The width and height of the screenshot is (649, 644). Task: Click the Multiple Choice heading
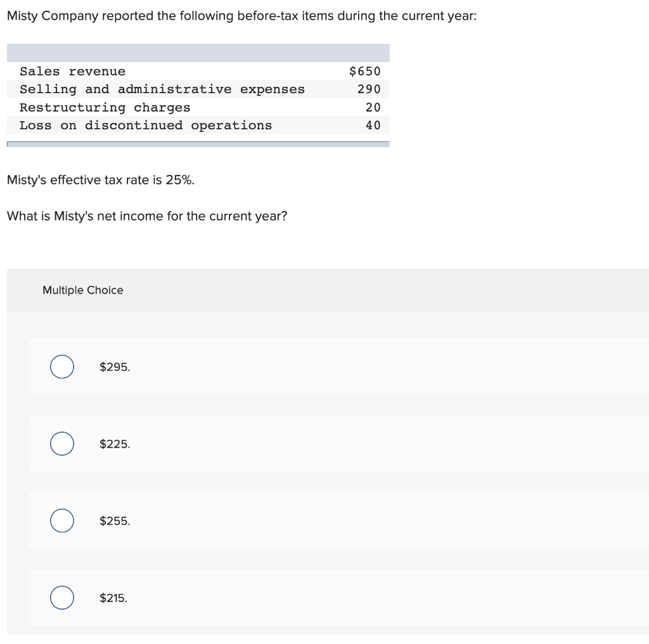(83, 290)
